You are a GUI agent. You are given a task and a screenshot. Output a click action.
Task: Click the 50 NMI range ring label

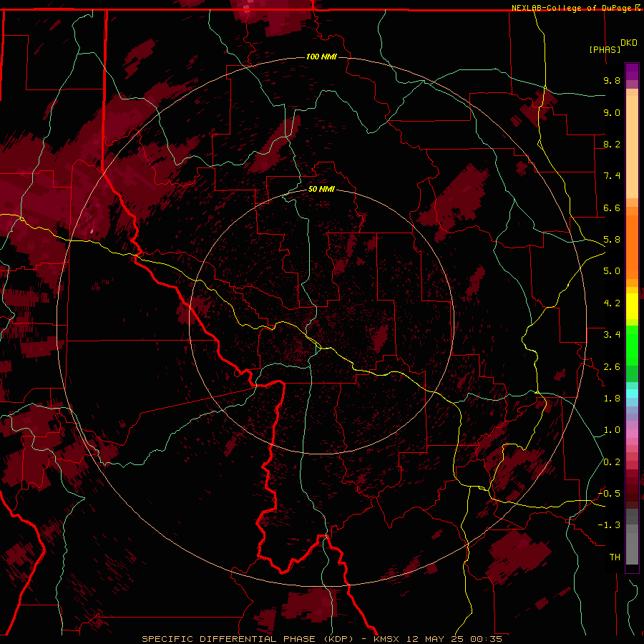click(321, 189)
